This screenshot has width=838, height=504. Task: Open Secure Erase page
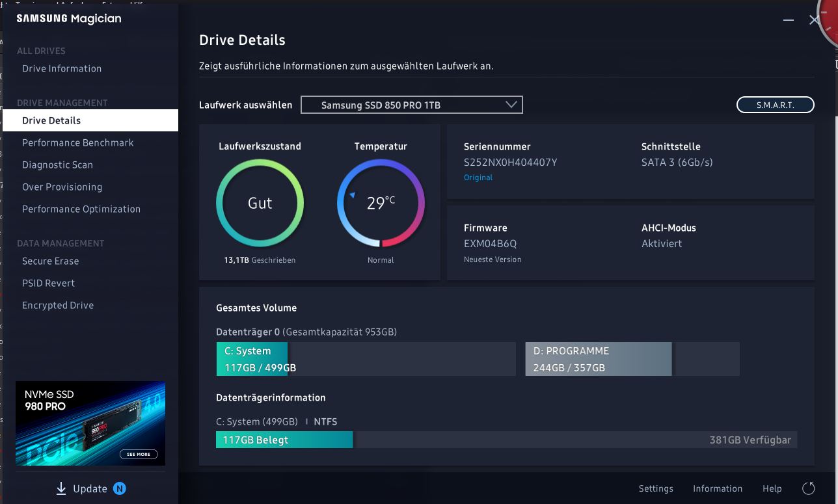coord(50,261)
